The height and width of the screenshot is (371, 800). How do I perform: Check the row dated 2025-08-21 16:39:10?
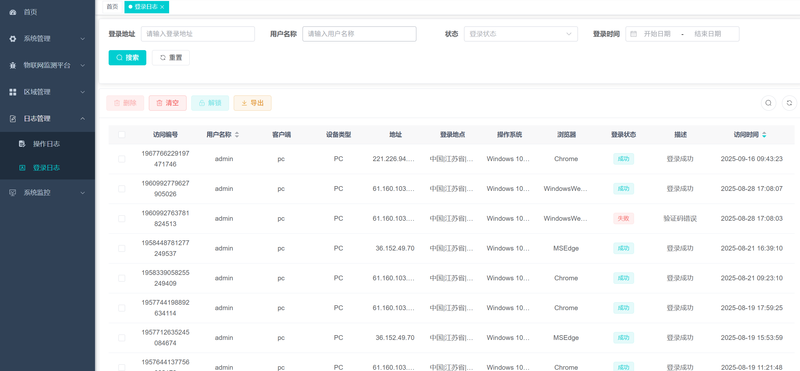[121, 248]
